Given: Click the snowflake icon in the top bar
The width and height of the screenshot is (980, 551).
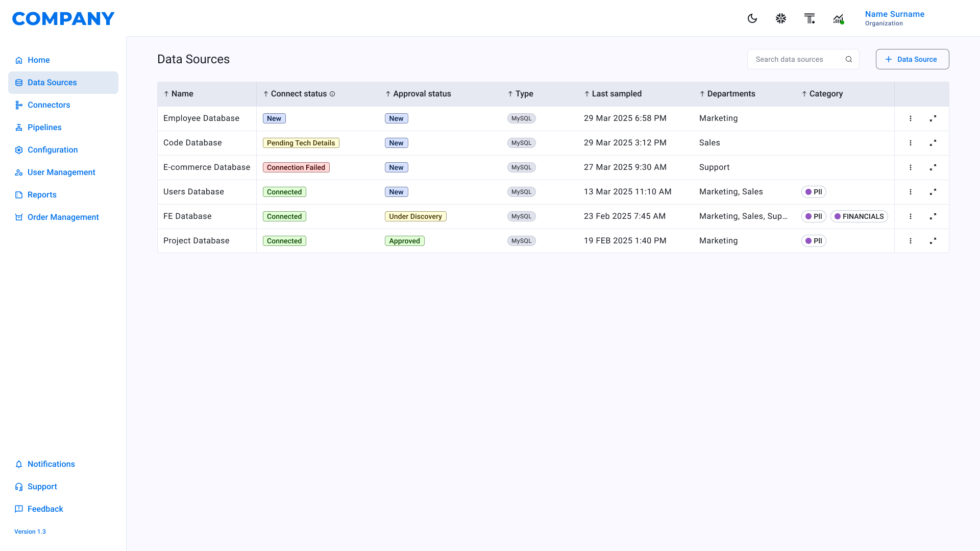Looking at the screenshot, I should 780,18.
